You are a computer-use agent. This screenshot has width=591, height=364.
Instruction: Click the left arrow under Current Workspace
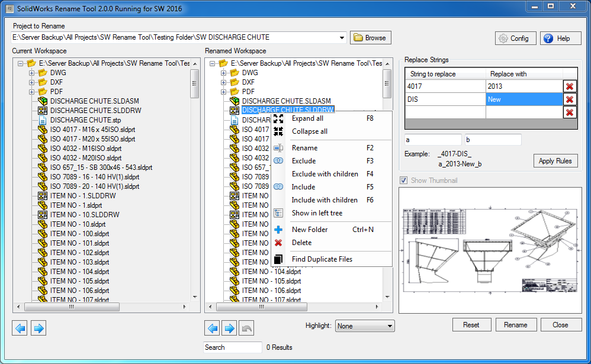coord(20,328)
